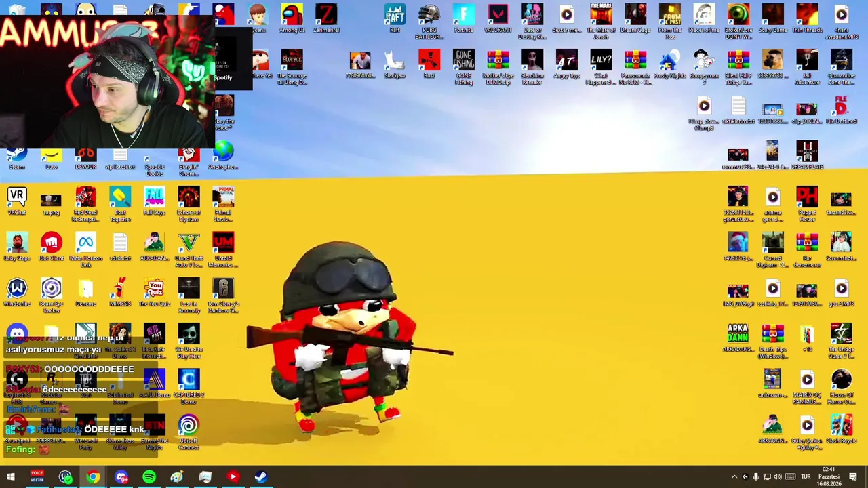Image resolution: width=868 pixels, height=488 pixels.
Task: Open The Bridge Curse 2 shortcut
Action: 842,341
